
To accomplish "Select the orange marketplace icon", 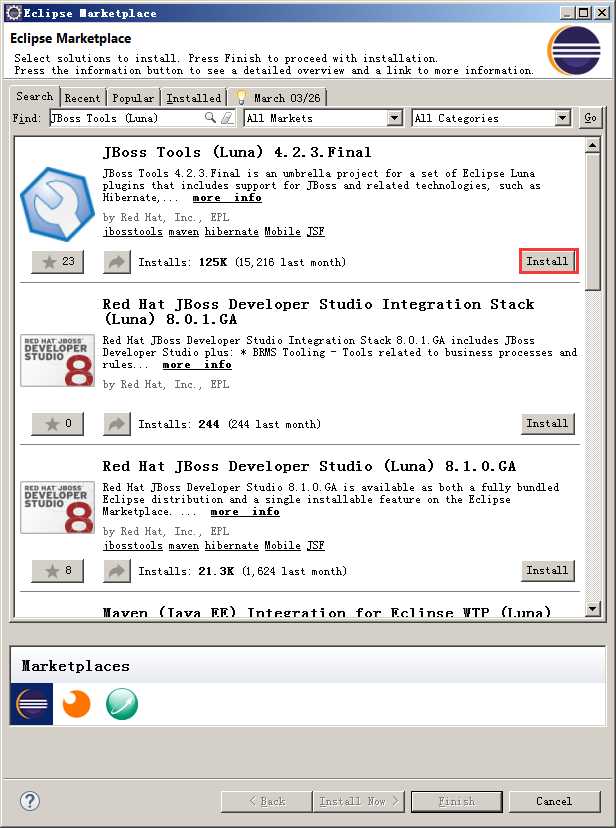I will (76, 704).
